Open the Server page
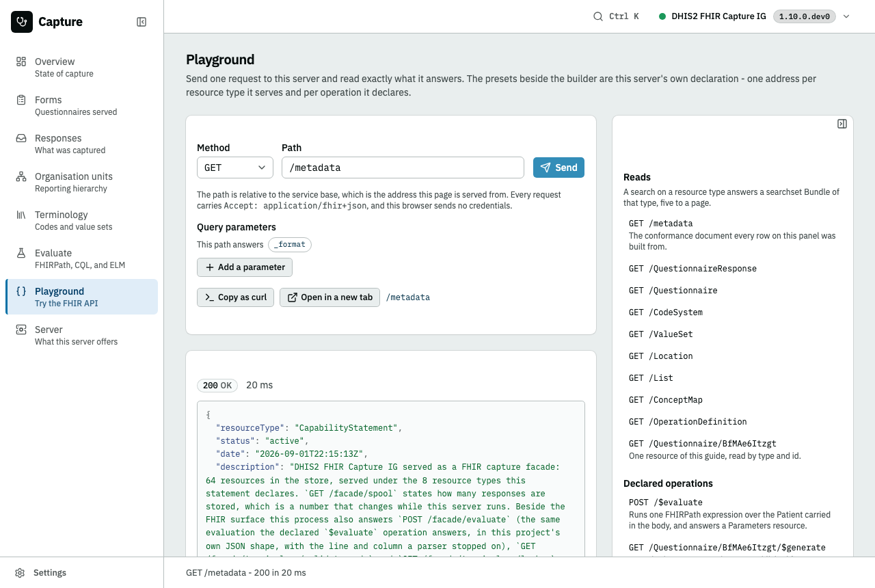Image resolution: width=875 pixels, height=588 pixels. pos(81,335)
